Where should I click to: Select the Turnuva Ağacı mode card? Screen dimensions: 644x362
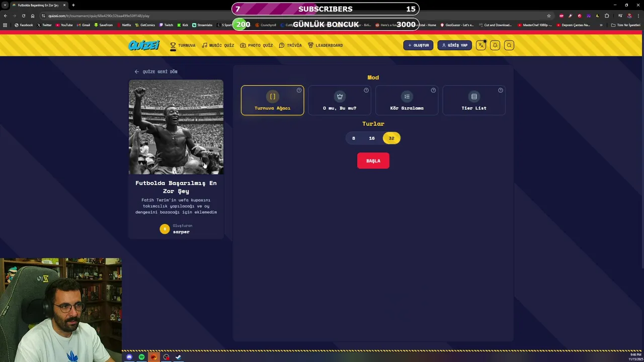[272, 100]
